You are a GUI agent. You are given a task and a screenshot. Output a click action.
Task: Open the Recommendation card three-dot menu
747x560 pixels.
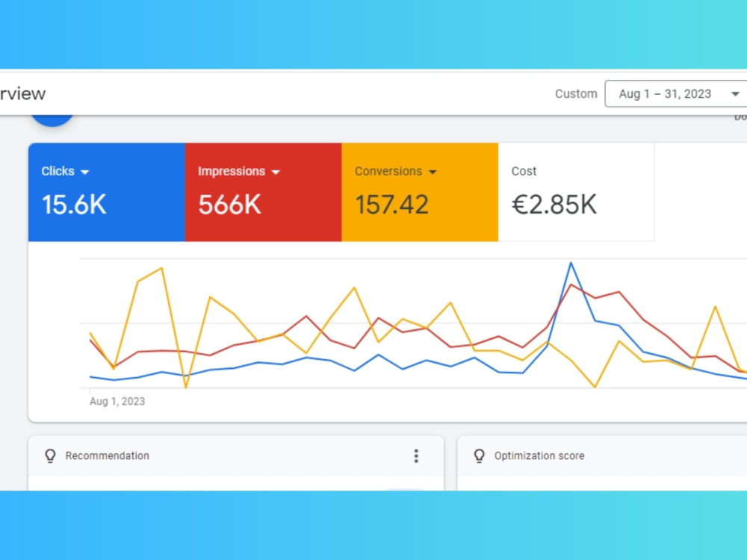[416, 455]
